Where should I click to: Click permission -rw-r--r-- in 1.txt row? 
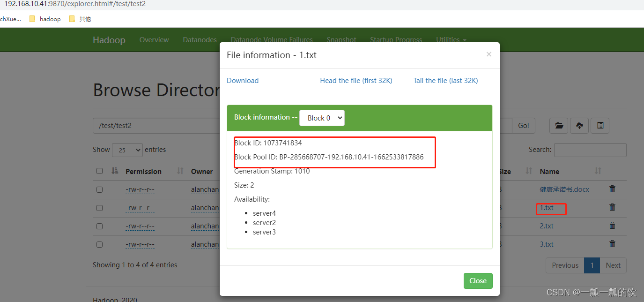click(140, 208)
